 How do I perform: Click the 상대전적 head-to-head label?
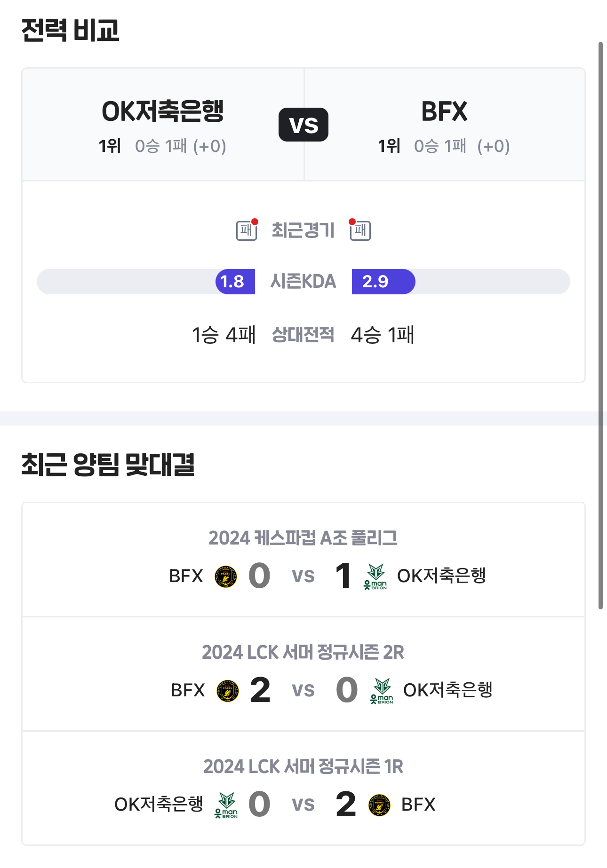(x=303, y=335)
